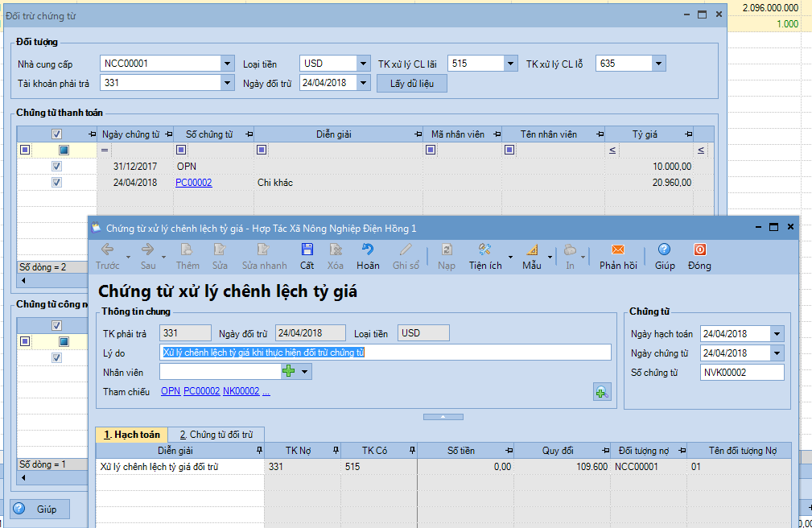The height and width of the screenshot is (528, 812).
Task: Pin the Diễn giải column in Hạch toán grid
Action: 259,450
